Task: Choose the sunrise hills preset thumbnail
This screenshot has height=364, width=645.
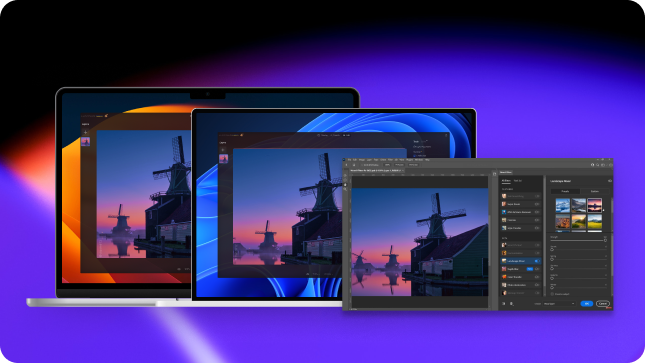Action: (x=578, y=222)
